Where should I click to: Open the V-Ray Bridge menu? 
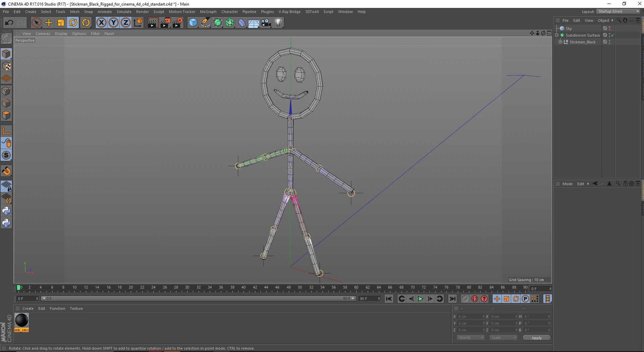[289, 12]
